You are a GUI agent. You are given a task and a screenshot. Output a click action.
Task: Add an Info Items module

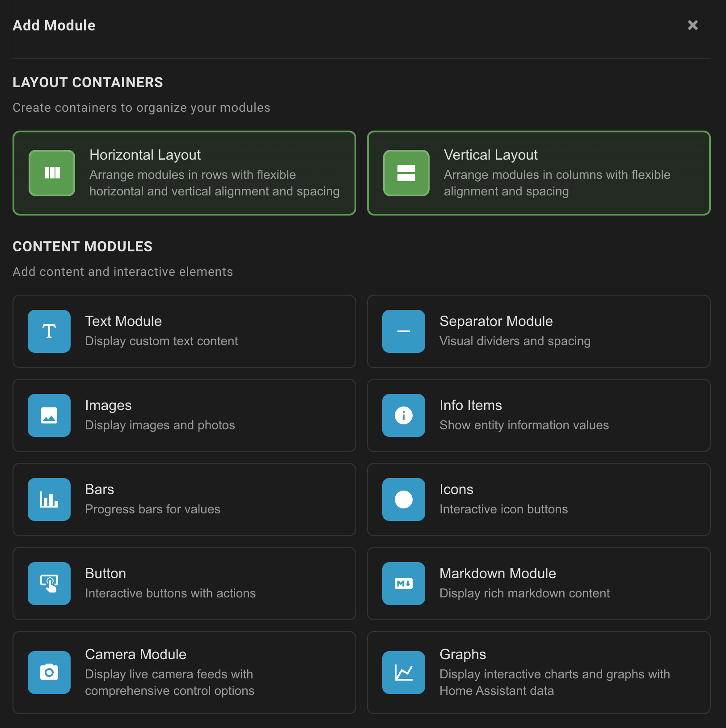539,415
